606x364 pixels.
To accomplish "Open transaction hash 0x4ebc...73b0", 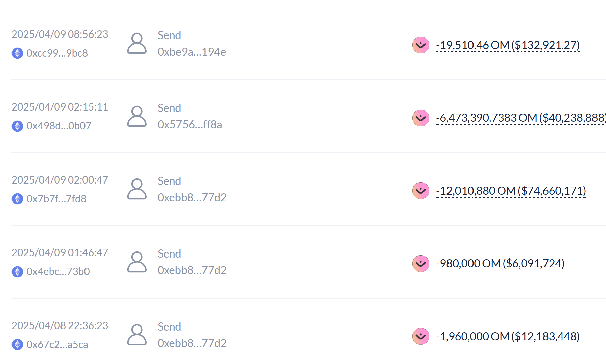I will 58,271.
